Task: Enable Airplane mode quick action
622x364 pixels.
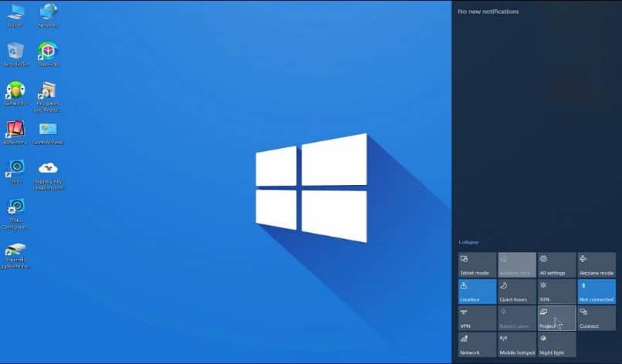Action: point(597,265)
